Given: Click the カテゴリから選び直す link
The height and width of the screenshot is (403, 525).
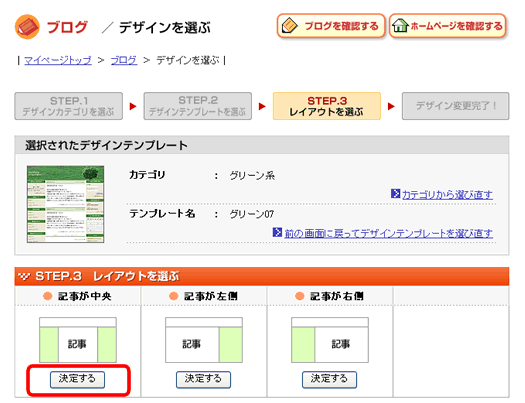Looking at the screenshot, I should 447,194.
